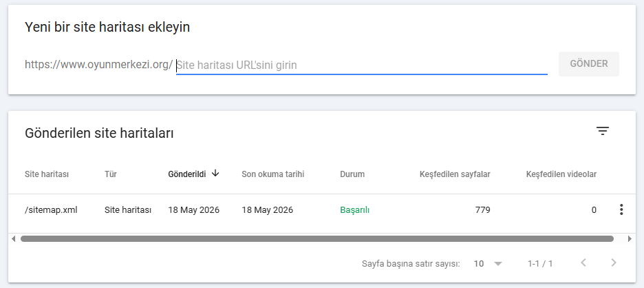The image size is (644, 288).
Task: Sort by the Son okuma tarihi column
Action: (x=272, y=174)
